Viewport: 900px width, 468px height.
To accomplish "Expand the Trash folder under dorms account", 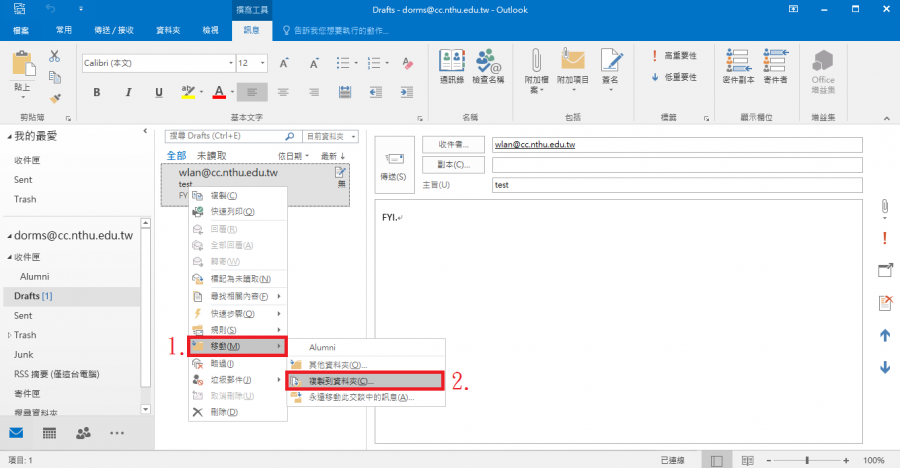I will 11,335.
